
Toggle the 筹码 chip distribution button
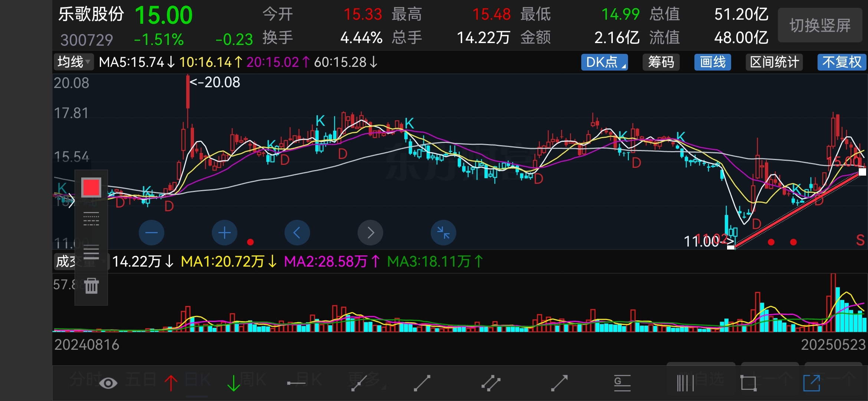coord(661,62)
